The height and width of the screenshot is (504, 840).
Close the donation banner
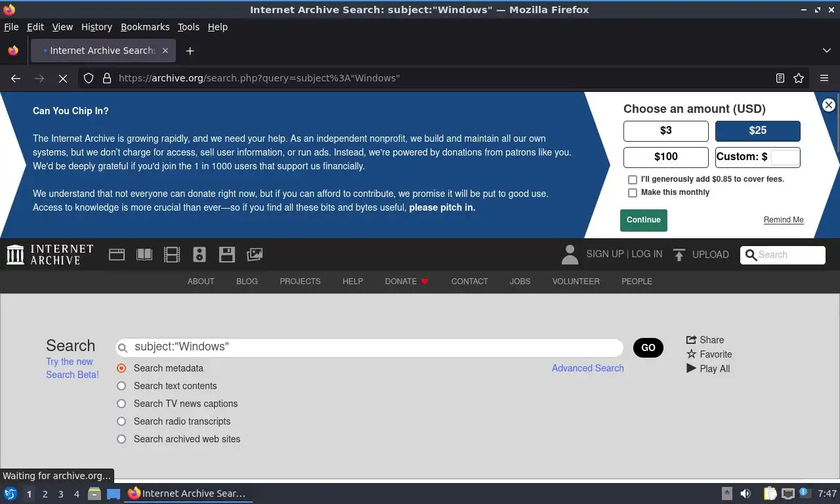coord(829,105)
